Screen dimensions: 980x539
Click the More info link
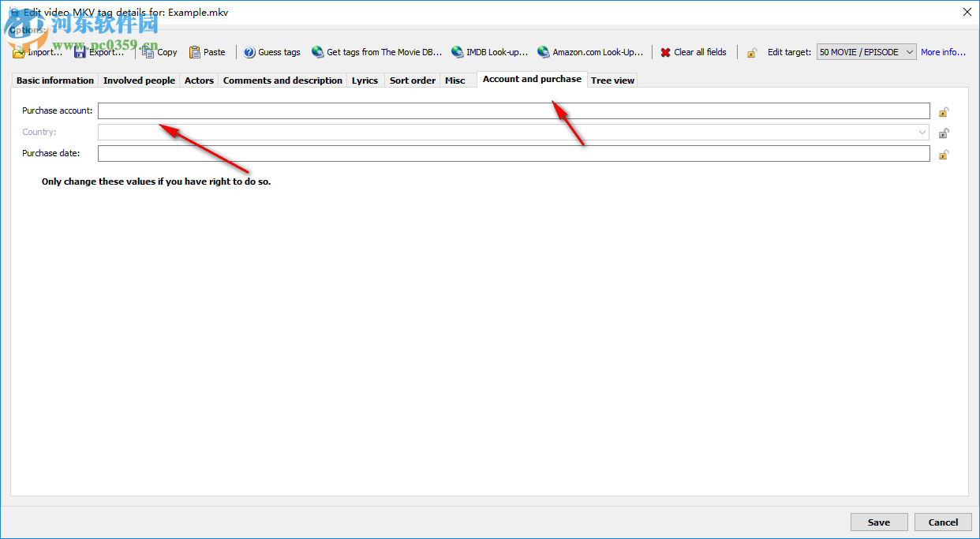coord(943,51)
